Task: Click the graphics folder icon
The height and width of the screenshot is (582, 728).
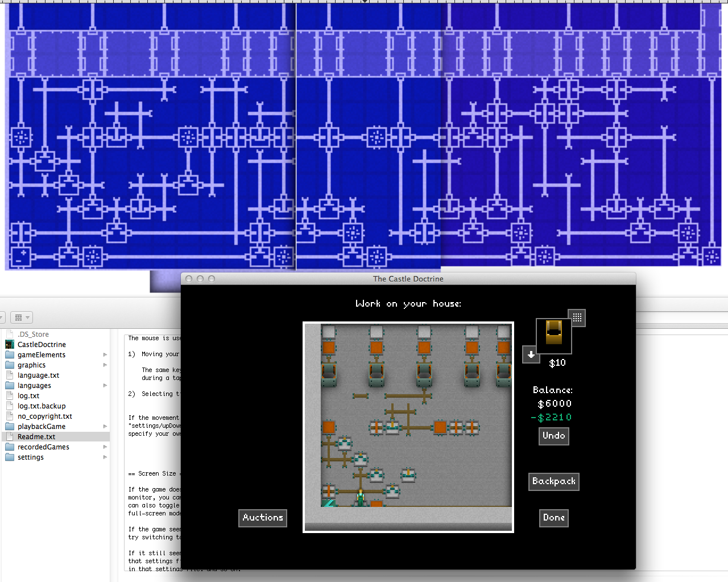Action: (x=10, y=365)
